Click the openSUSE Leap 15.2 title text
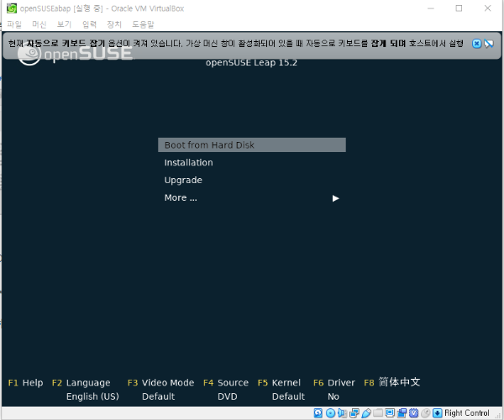 tap(251, 62)
